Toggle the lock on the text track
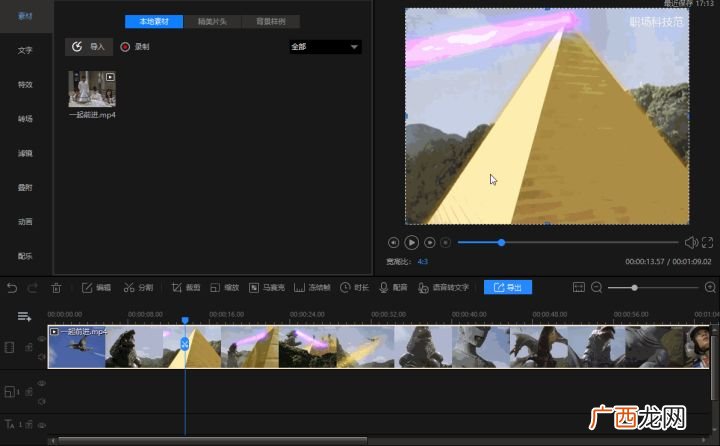 (29, 425)
